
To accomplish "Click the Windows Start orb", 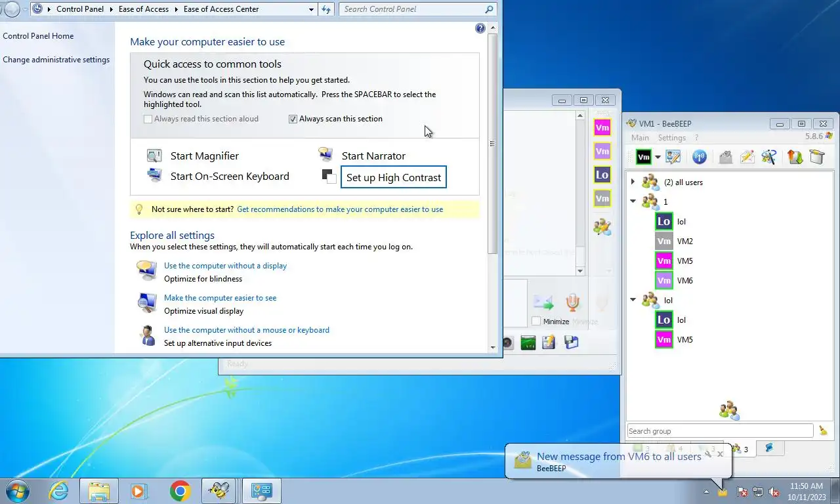I will coord(18,491).
